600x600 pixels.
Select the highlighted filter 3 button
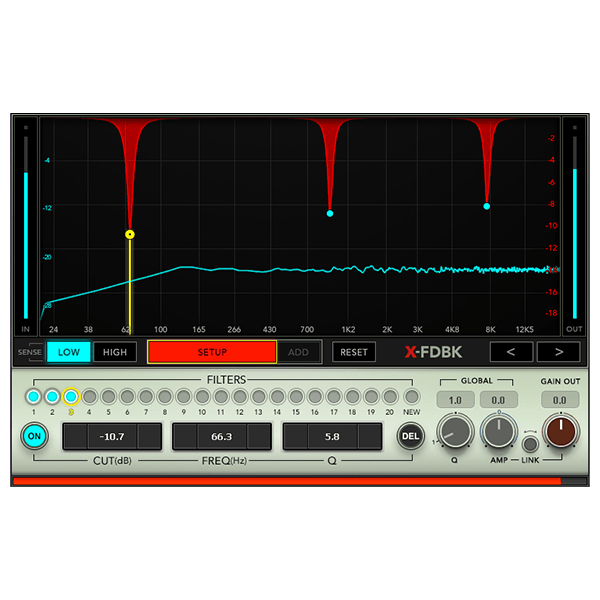click(x=71, y=396)
